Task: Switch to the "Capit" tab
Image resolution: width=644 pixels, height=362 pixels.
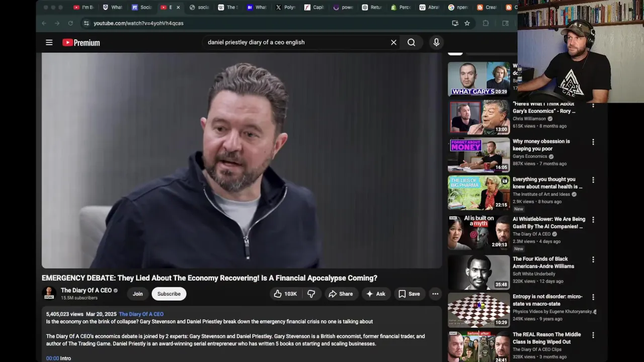Action: 314,8
